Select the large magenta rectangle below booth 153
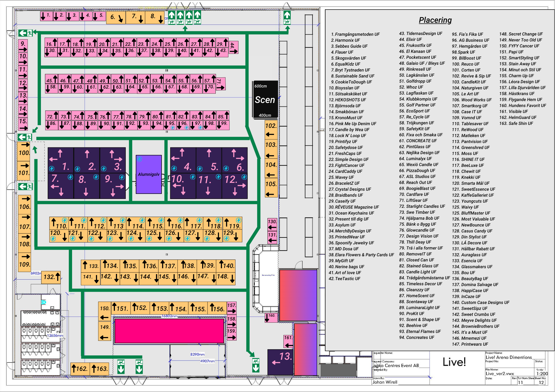555x392 pixels. (x=170, y=331)
